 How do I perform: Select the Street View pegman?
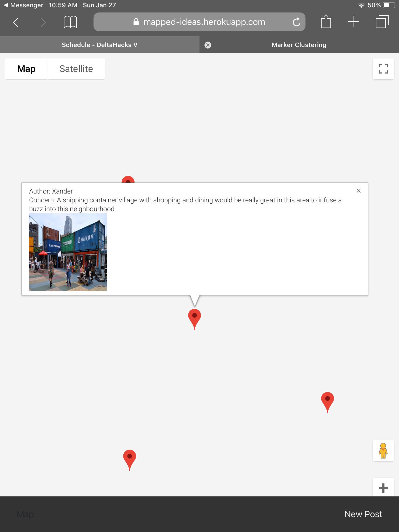[383, 451]
